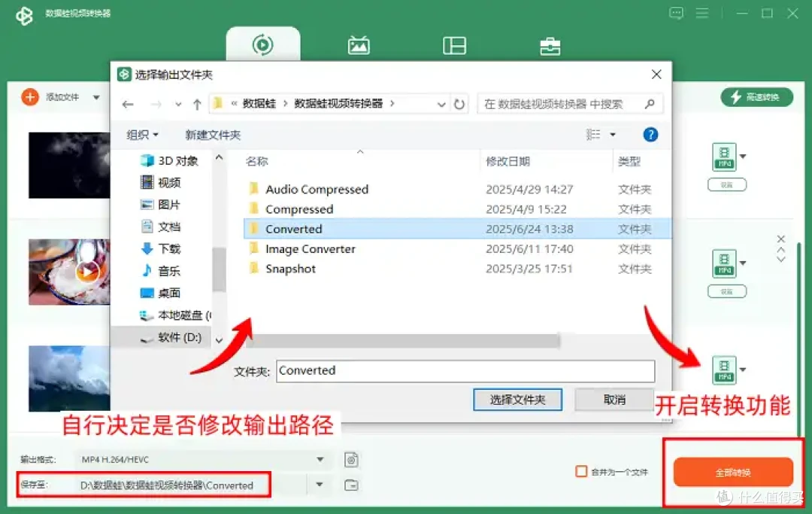Select 本地磁盘 in navigation pane

[x=175, y=315]
